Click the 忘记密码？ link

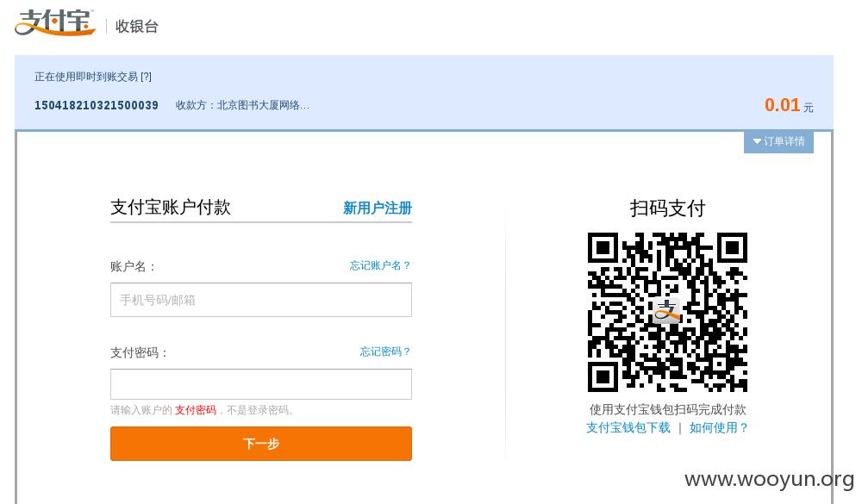pyautogui.click(x=385, y=352)
